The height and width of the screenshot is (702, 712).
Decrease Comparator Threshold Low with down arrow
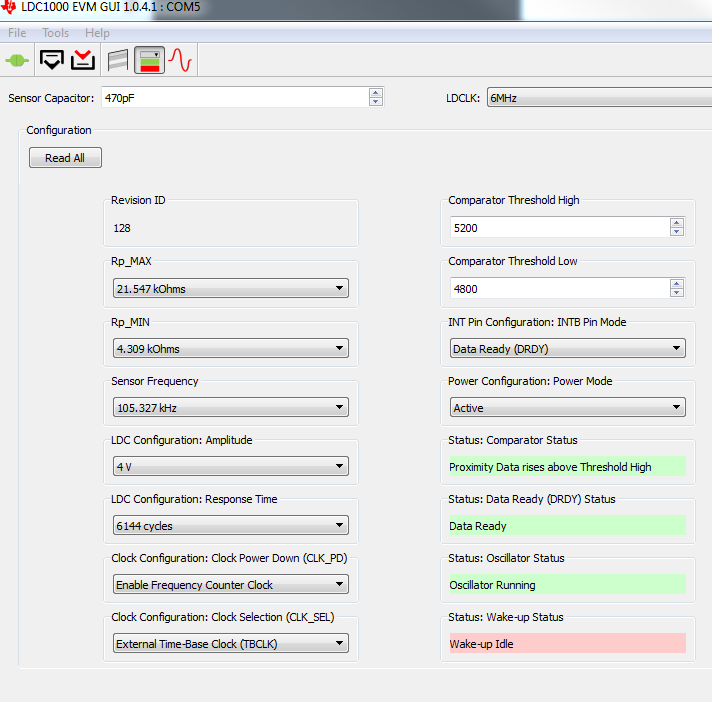pos(677,293)
